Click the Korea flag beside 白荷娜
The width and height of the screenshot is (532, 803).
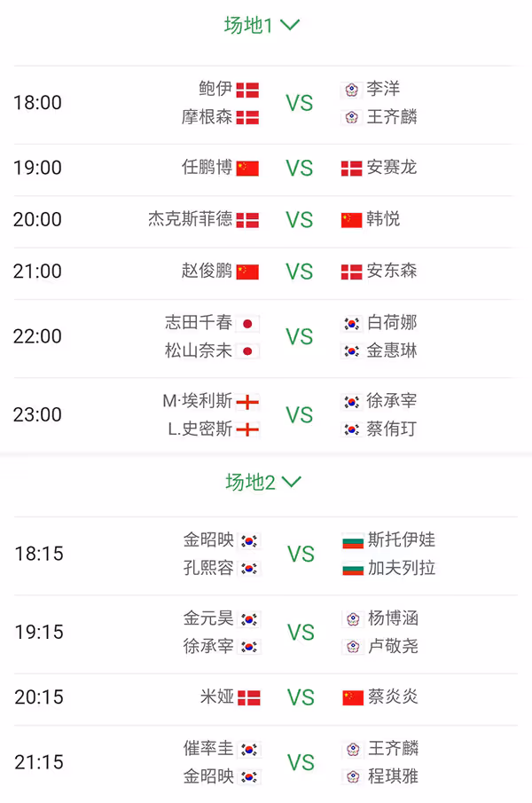coord(351,324)
